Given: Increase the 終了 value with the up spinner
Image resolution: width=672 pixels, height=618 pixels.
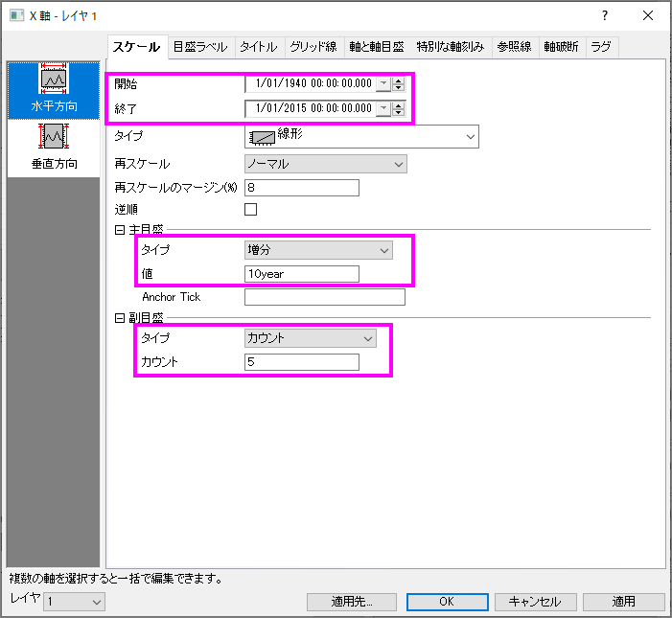Looking at the screenshot, I should point(398,105).
